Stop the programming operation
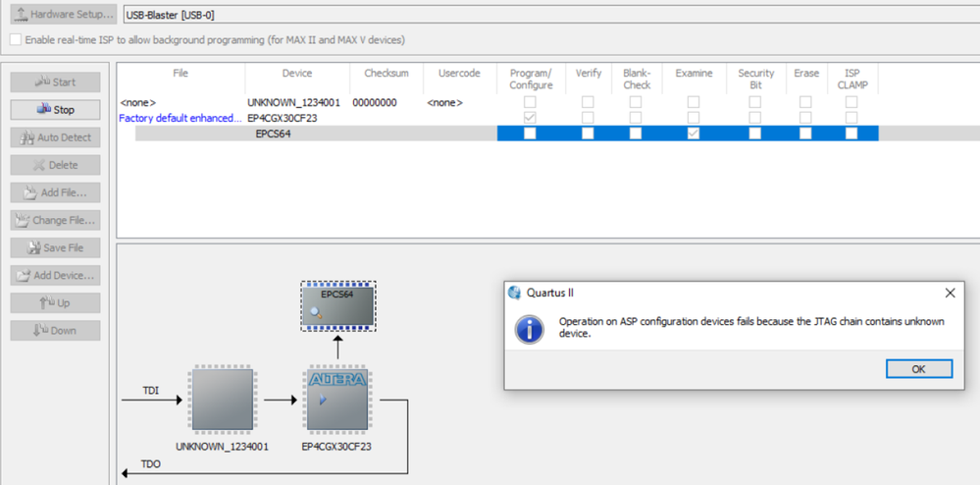 pos(55,110)
